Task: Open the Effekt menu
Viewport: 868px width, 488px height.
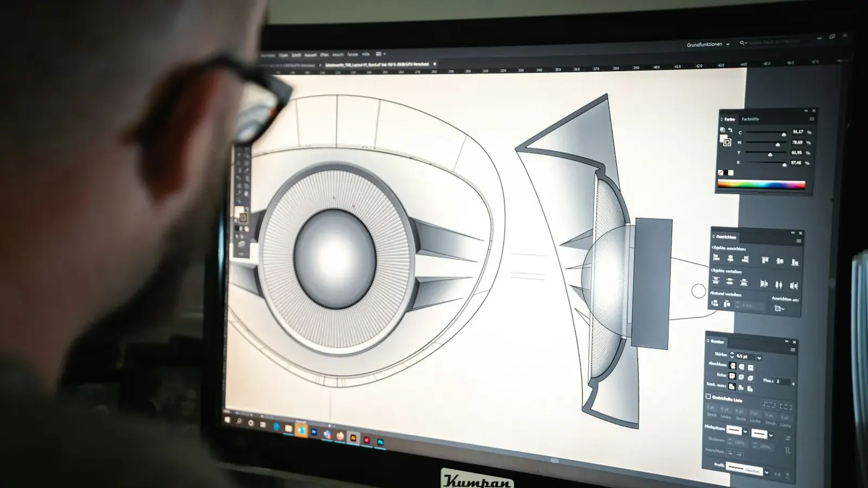Action: (324, 55)
